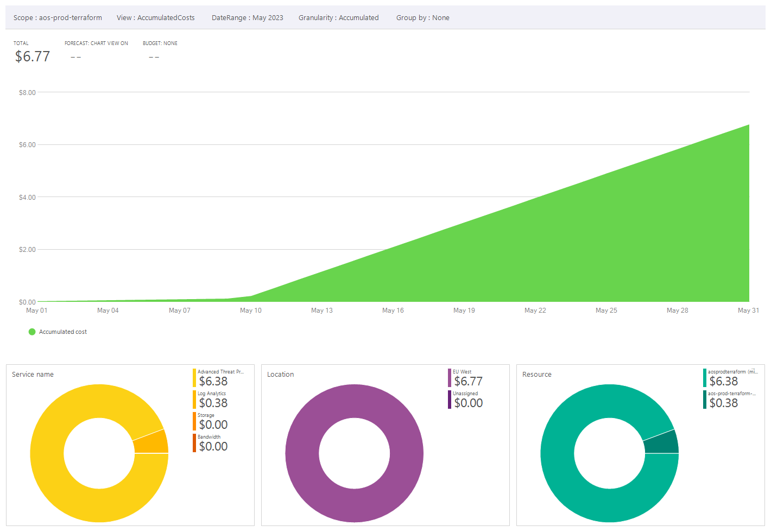
Task: Open the Scope selector showing aos-prod-terraform
Action: (57, 17)
